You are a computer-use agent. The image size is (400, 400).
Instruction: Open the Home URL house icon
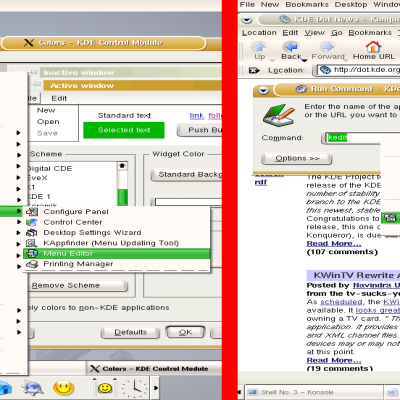pyautogui.click(x=373, y=46)
